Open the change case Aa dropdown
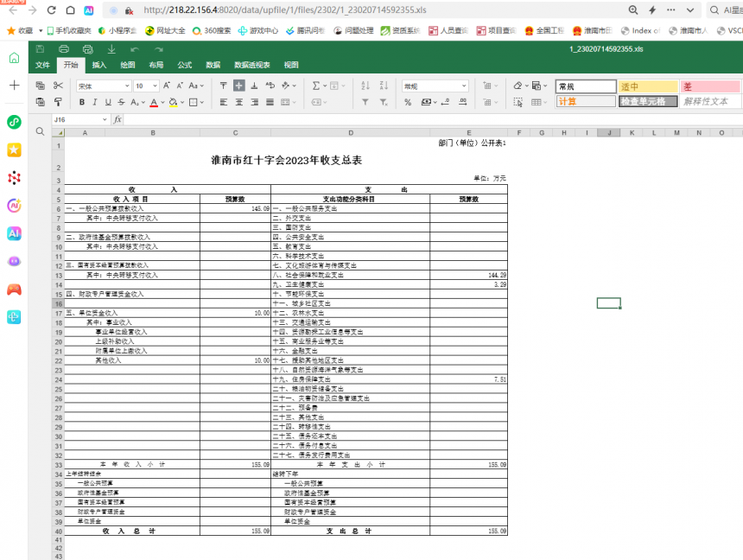743x560 pixels. (x=196, y=86)
